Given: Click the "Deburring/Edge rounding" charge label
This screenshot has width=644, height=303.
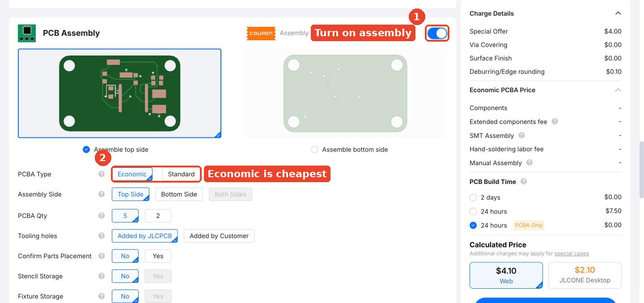Looking at the screenshot, I should 507,72.
